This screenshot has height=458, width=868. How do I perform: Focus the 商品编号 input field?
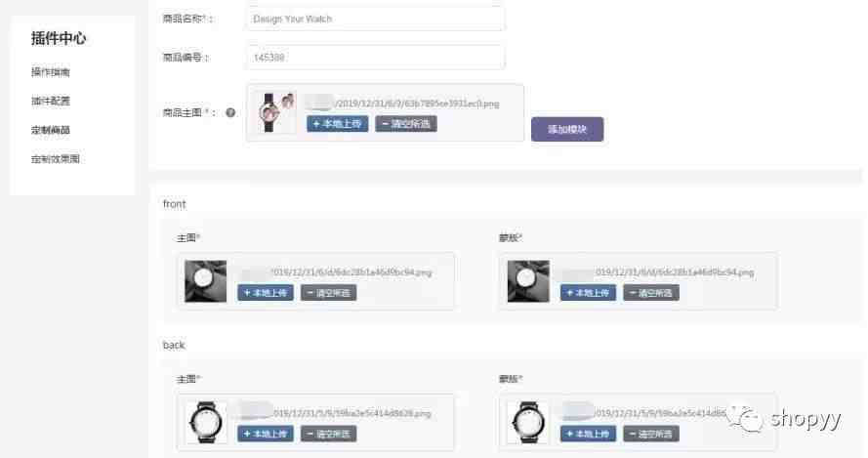click(375, 57)
